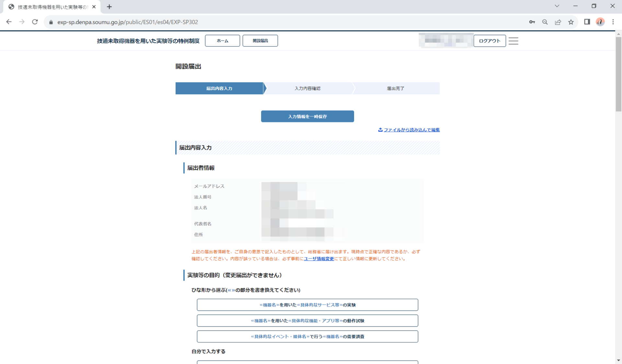Screen dimensions: 622x364
Task: Click the share page icon
Action: click(x=558, y=22)
